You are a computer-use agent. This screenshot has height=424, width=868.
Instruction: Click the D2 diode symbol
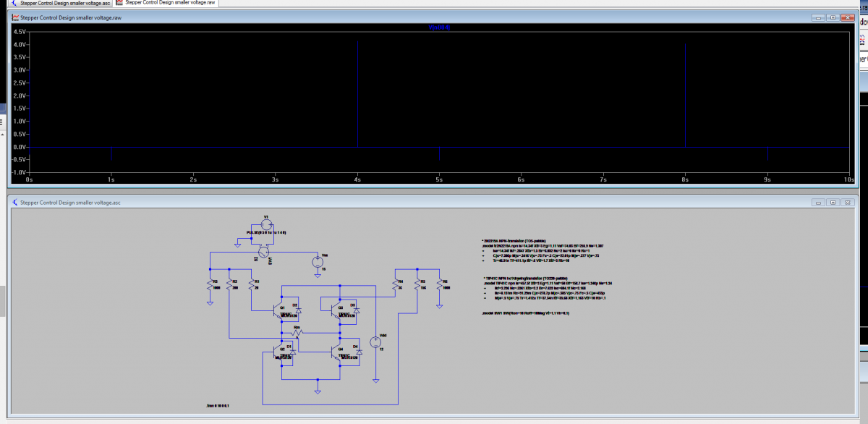[x=298, y=310]
